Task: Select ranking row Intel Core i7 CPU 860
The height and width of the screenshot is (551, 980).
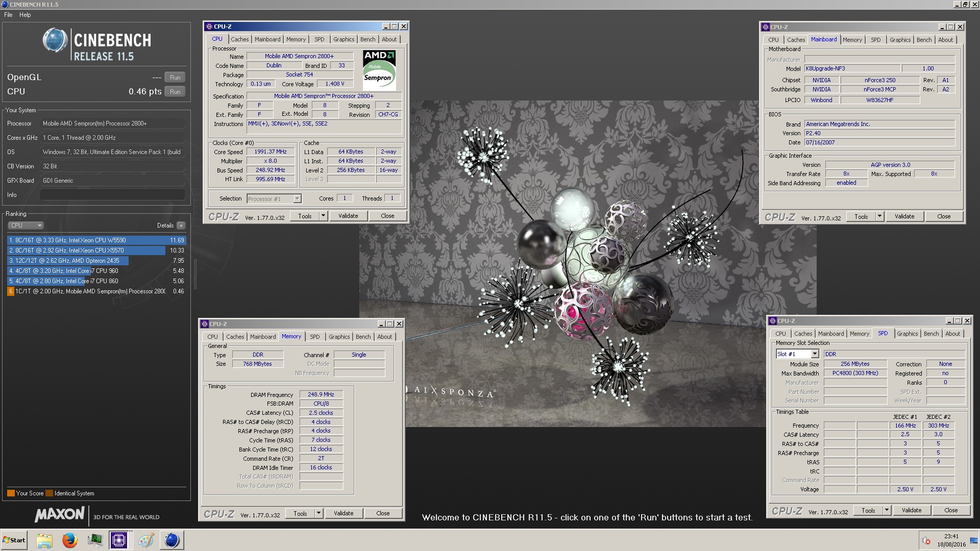Action: (x=96, y=281)
